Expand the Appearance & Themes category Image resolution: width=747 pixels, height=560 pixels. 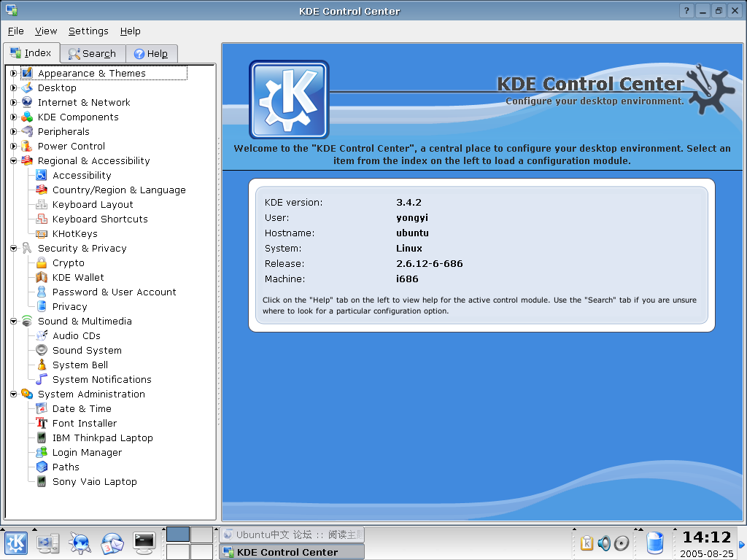[x=13, y=74]
